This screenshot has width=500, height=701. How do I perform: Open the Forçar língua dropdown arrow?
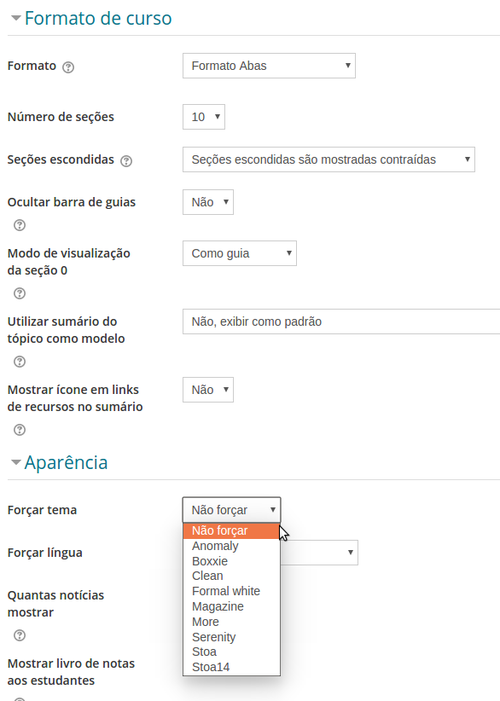coord(350,552)
